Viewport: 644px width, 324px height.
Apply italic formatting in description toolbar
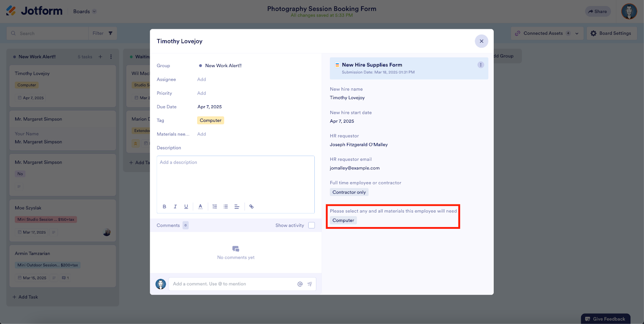pyautogui.click(x=175, y=207)
